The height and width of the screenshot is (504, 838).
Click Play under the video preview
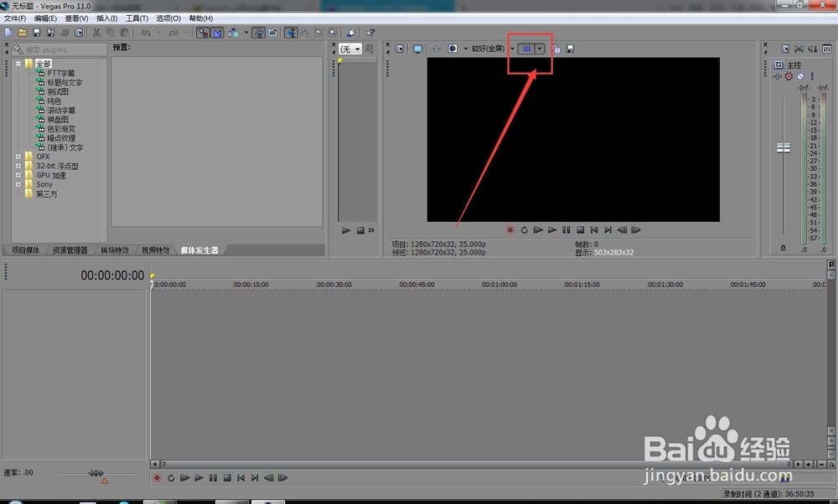[552, 230]
